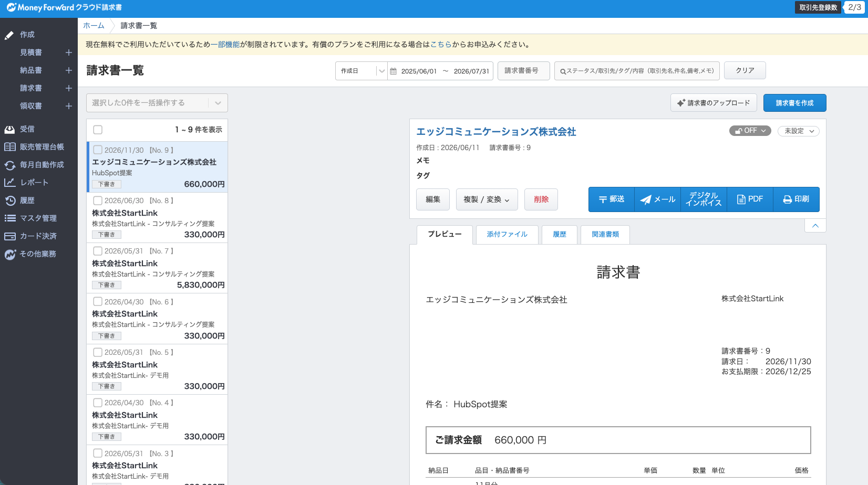The image size is (868, 485).
Task: Click the red 削除 button
Action: (541, 199)
